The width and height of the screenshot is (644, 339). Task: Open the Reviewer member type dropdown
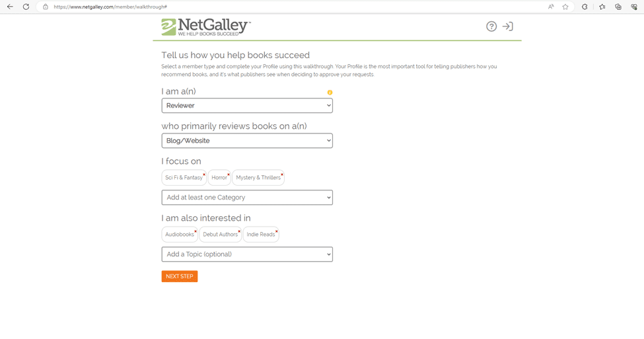click(x=247, y=106)
